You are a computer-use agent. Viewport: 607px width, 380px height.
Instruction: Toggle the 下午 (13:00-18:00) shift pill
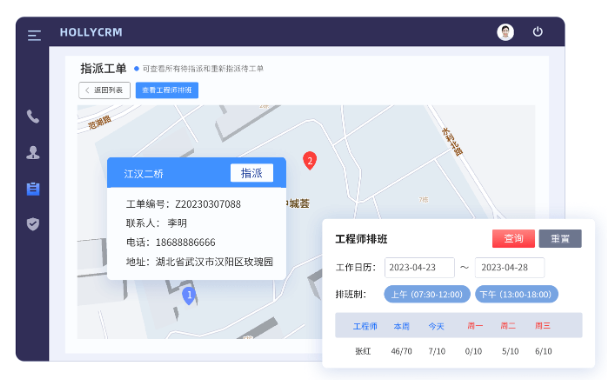point(516,294)
